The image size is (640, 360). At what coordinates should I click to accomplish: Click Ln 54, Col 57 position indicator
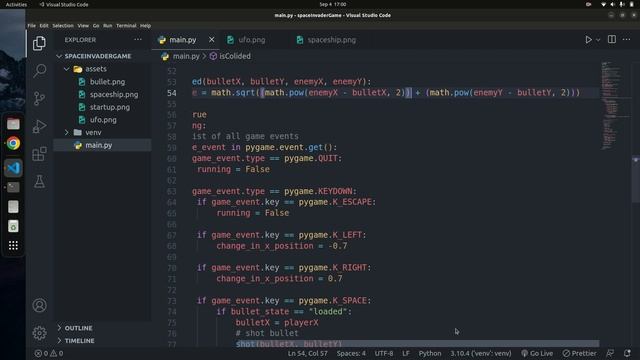307,353
